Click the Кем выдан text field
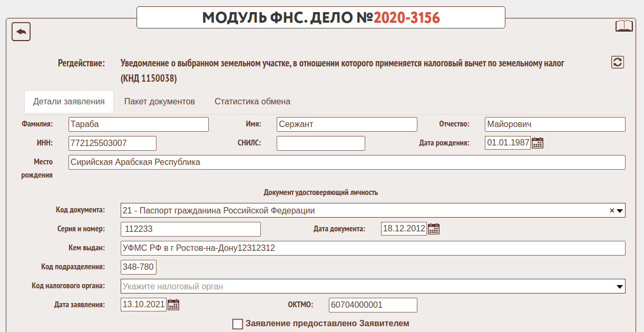644x332 pixels. tap(373, 248)
